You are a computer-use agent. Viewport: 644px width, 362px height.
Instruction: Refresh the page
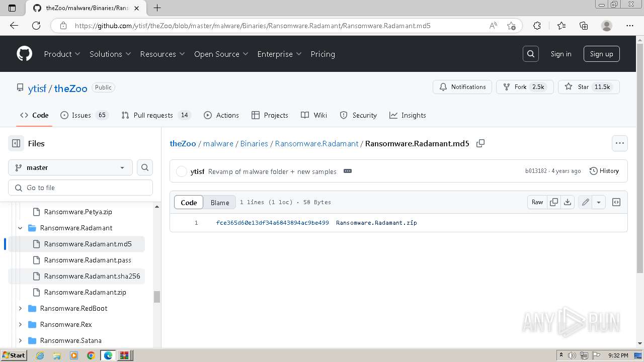pos(36,26)
